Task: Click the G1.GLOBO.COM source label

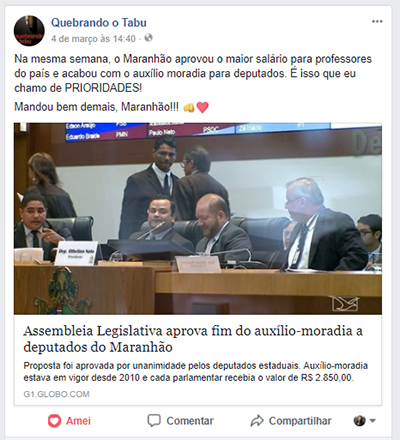Action: pos(56,394)
